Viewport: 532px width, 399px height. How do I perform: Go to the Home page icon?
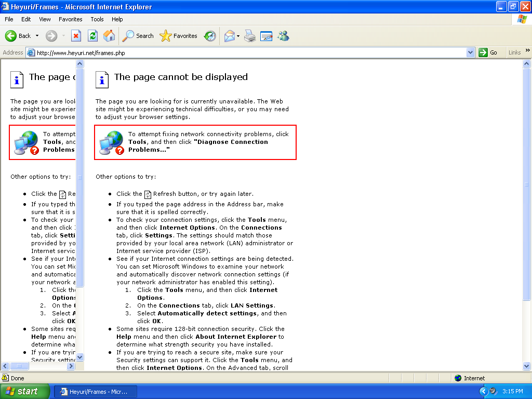tap(109, 36)
